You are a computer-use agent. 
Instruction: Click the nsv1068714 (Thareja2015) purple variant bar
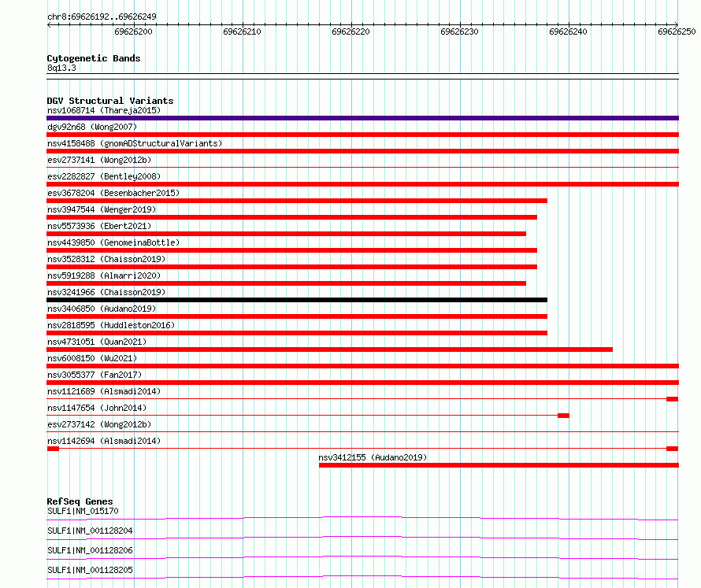click(x=362, y=118)
